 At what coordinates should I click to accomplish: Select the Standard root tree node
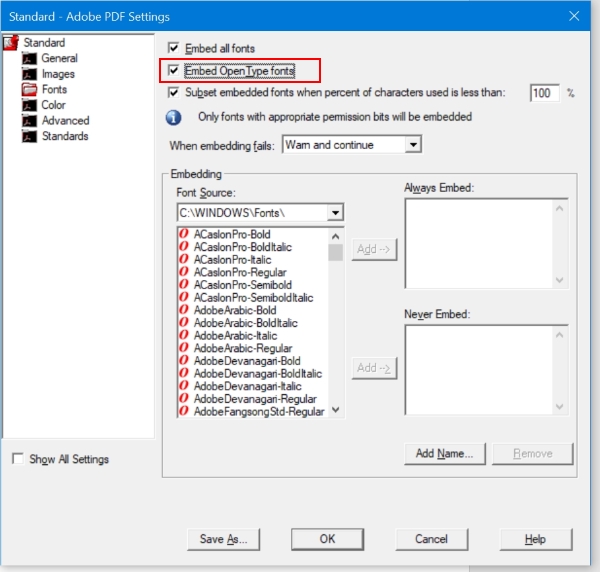44,42
